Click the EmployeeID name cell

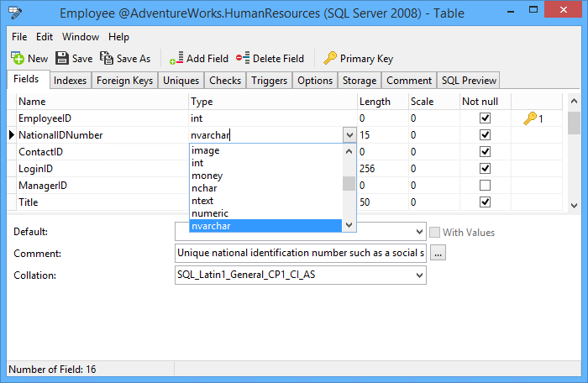tap(102, 118)
